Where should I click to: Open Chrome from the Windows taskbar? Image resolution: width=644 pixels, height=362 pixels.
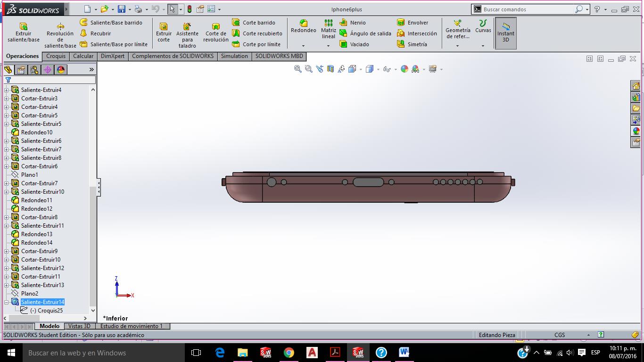click(x=289, y=353)
